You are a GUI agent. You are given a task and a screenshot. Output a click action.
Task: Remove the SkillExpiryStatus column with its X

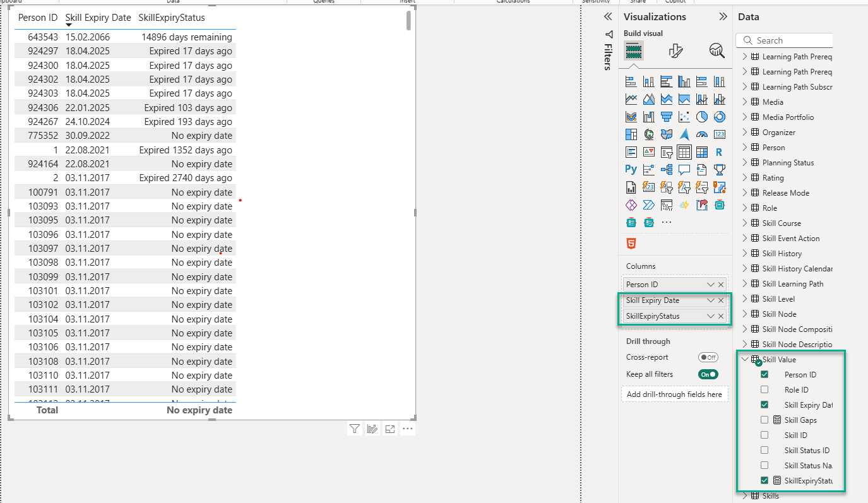(x=720, y=316)
